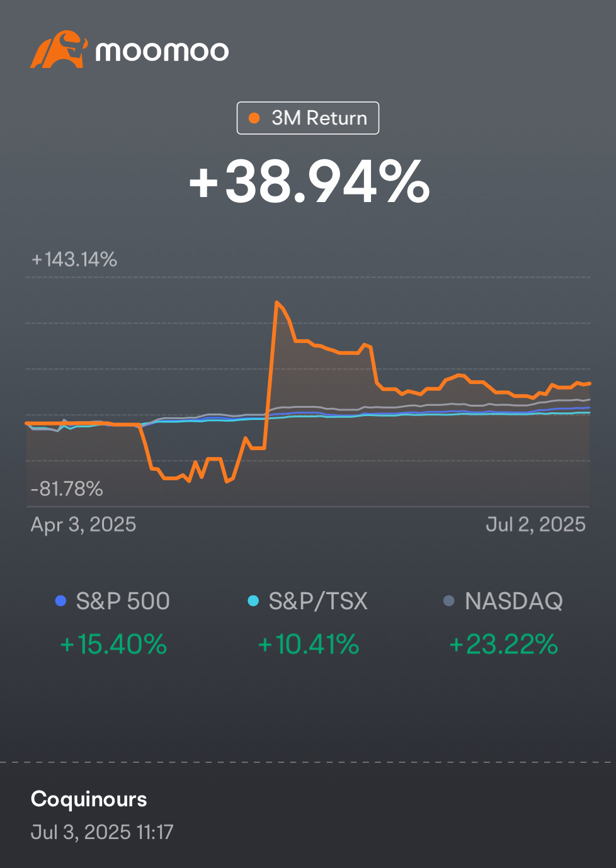The width and height of the screenshot is (616, 868).
Task: Click the +143.14% upper axis label
Action: [74, 259]
